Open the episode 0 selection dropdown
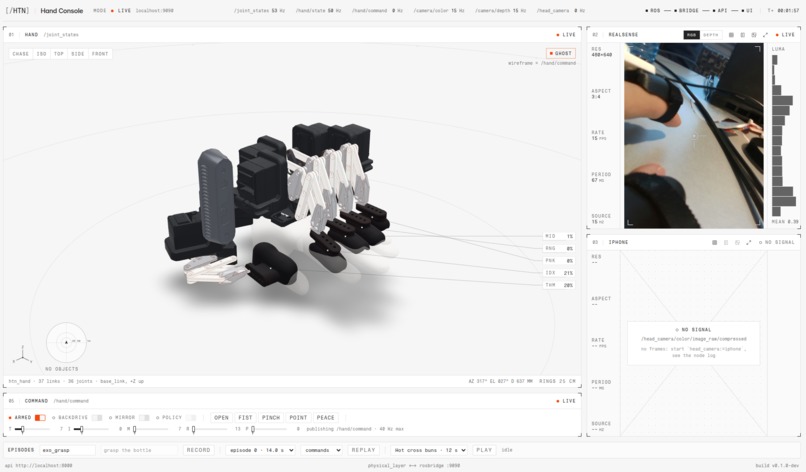 (260, 450)
